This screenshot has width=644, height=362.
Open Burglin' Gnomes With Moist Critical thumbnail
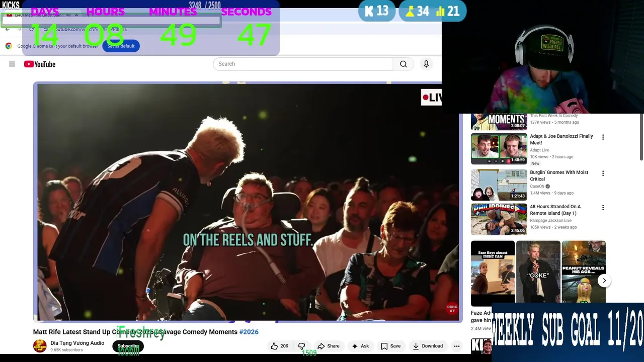pos(499,185)
